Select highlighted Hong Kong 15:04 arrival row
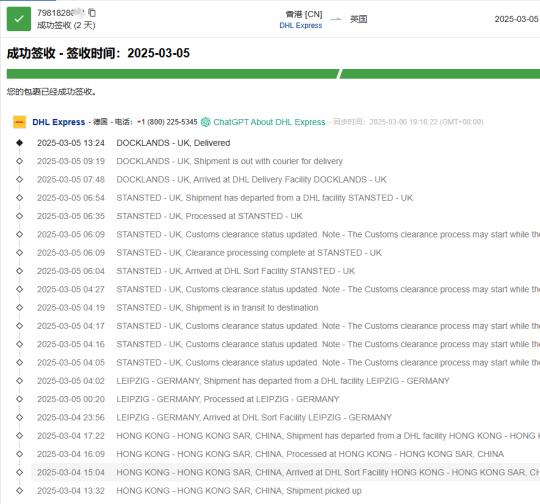540x504 pixels. coord(285,472)
